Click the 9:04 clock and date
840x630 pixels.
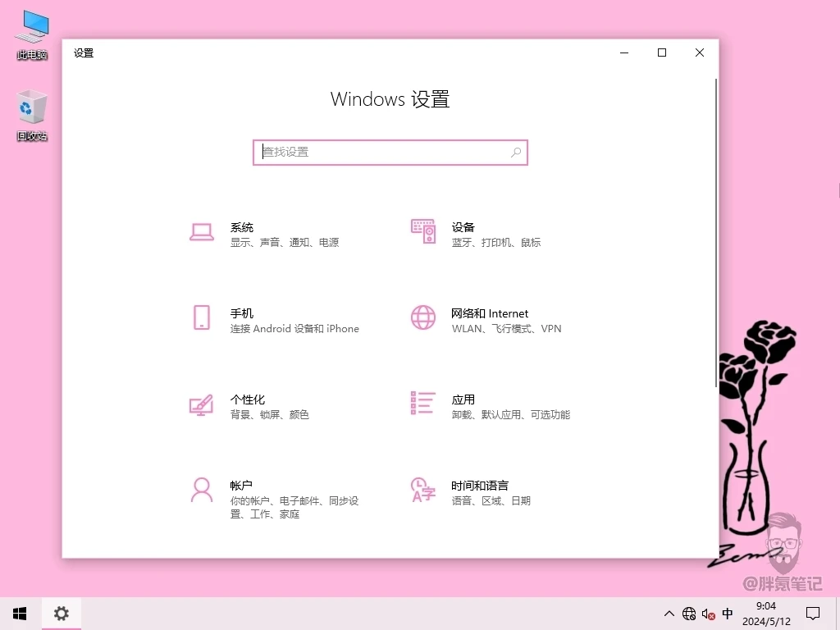pyautogui.click(x=766, y=614)
